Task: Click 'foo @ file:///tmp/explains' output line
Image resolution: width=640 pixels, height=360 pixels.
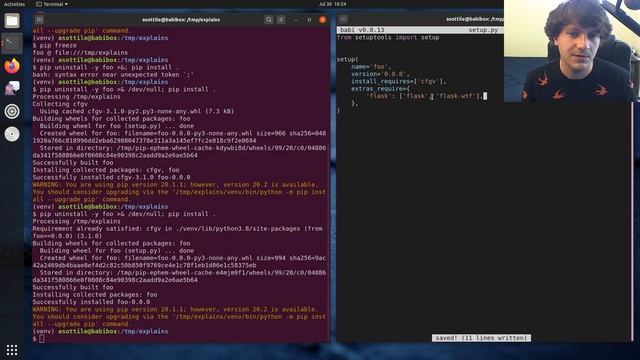Action: click(80, 53)
